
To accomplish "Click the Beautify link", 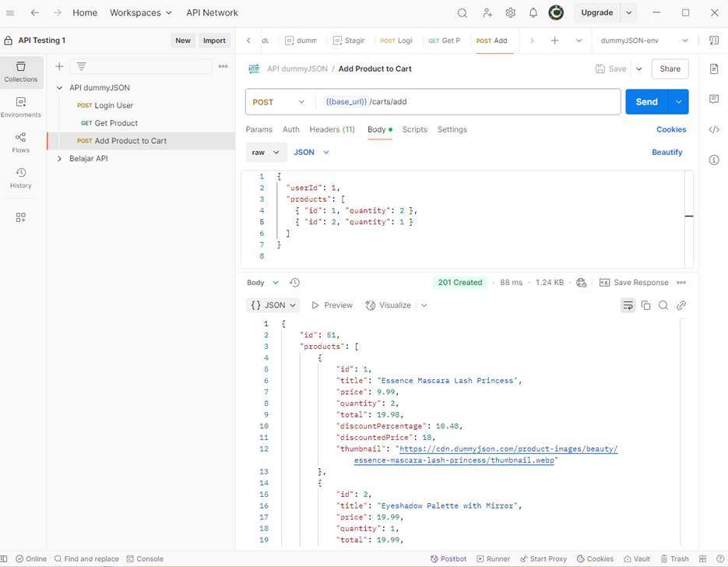I will point(666,153).
